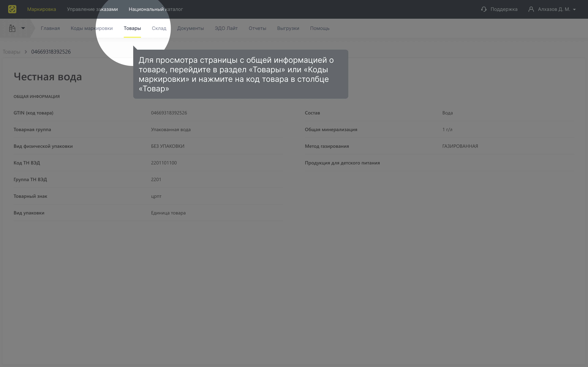This screenshot has width=588, height=367.
Task: Go to the Документы tab
Action: click(x=190, y=28)
